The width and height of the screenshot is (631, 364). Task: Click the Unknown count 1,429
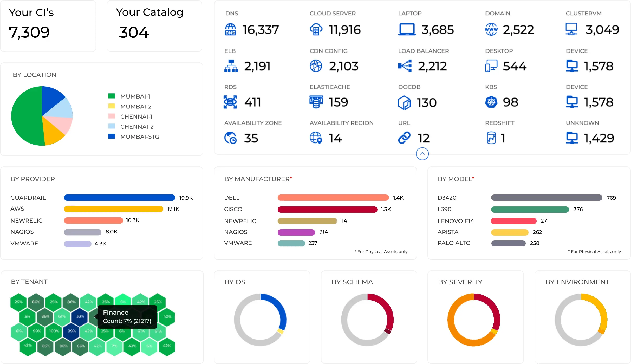(x=599, y=138)
